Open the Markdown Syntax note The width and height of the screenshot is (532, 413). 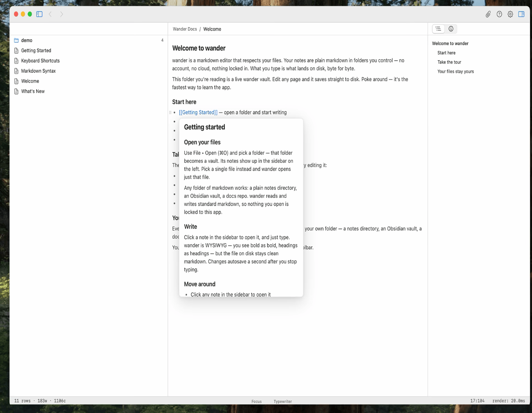89,71
